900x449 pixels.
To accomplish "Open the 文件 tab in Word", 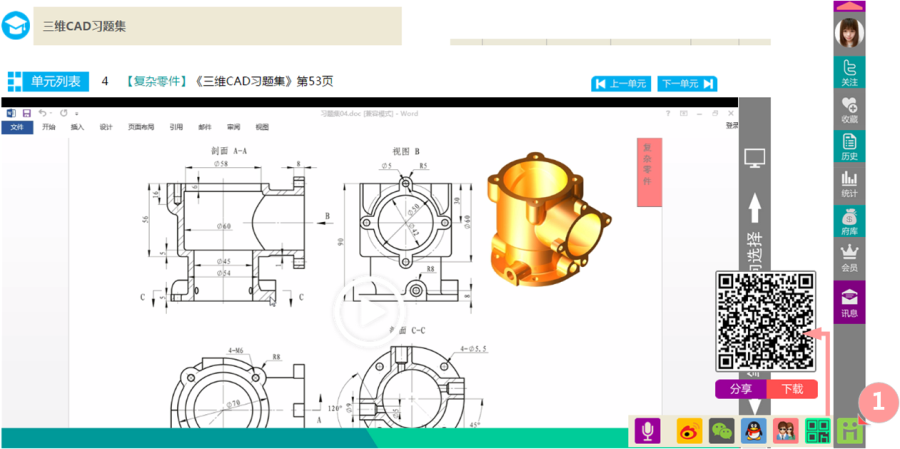I will pos(17,127).
